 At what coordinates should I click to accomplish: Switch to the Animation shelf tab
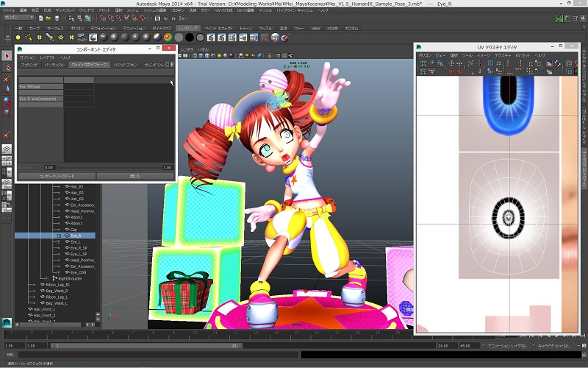click(135, 28)
